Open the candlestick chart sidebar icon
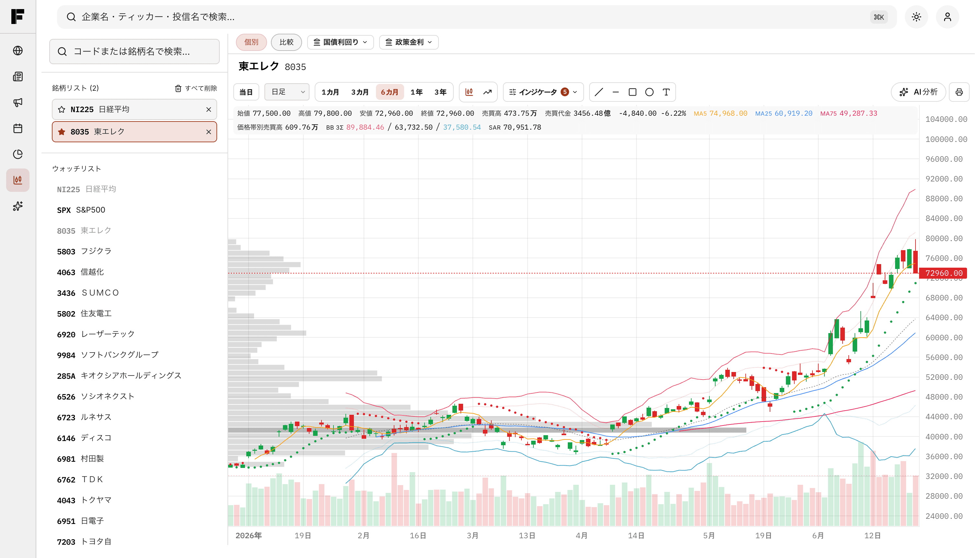Viewport: 980px width, 558px height. pyautogui.click(x=17, y=180)
